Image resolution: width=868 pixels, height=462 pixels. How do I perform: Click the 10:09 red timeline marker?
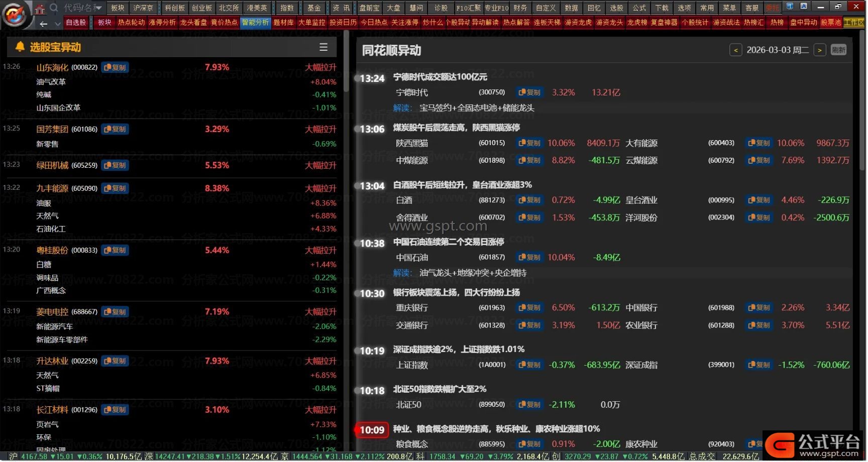click(372, 430)
